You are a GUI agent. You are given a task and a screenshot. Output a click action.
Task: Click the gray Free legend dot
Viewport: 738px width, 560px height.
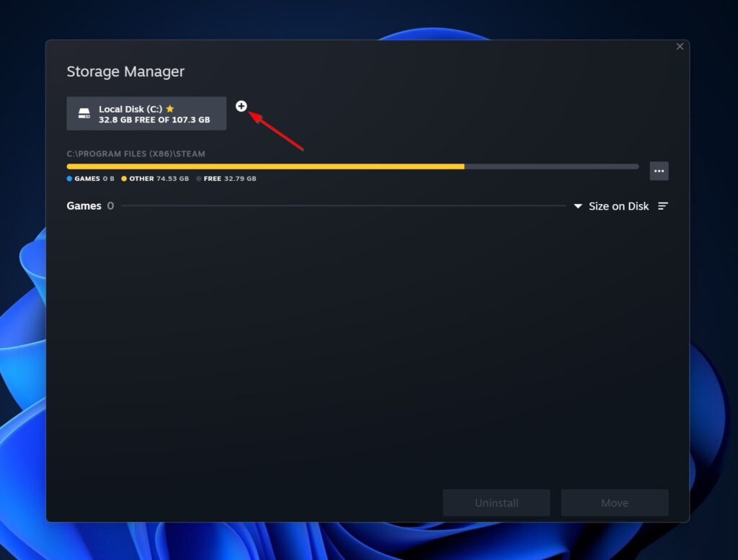coord(200,178)
